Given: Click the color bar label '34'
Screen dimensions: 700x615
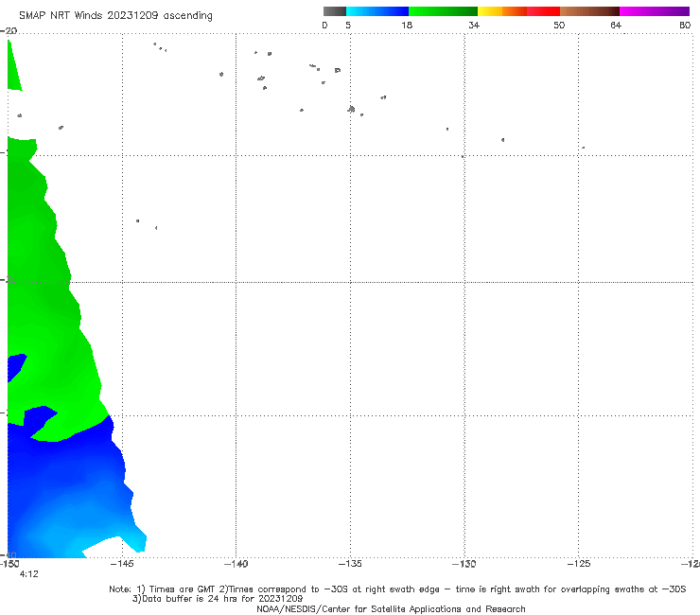Looking at the screenshot, I should coord(474,25).
